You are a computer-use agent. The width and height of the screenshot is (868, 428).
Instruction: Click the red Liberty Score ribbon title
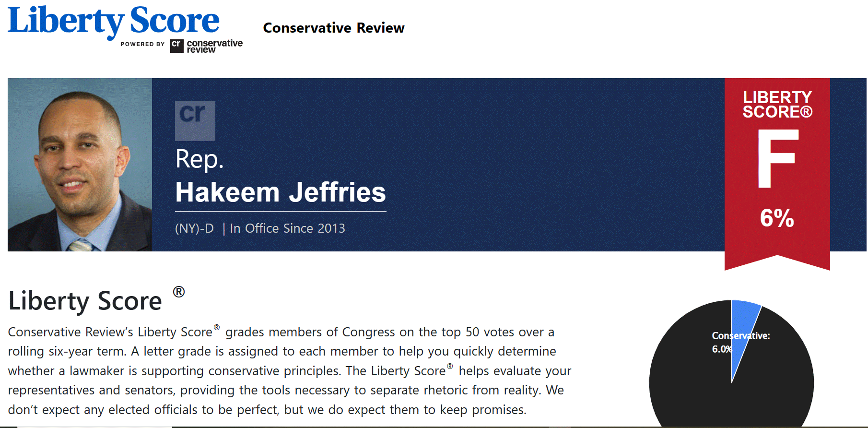click(x=777, y=105)
